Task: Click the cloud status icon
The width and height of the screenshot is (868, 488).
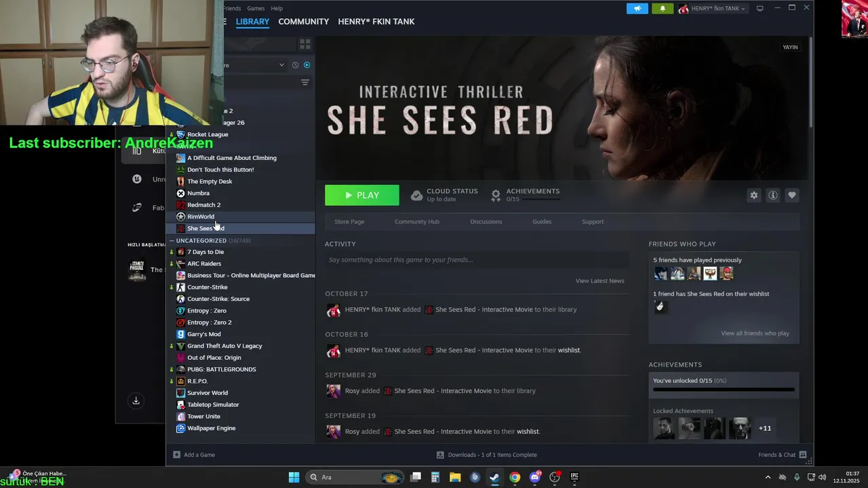Action: point(417,195)
